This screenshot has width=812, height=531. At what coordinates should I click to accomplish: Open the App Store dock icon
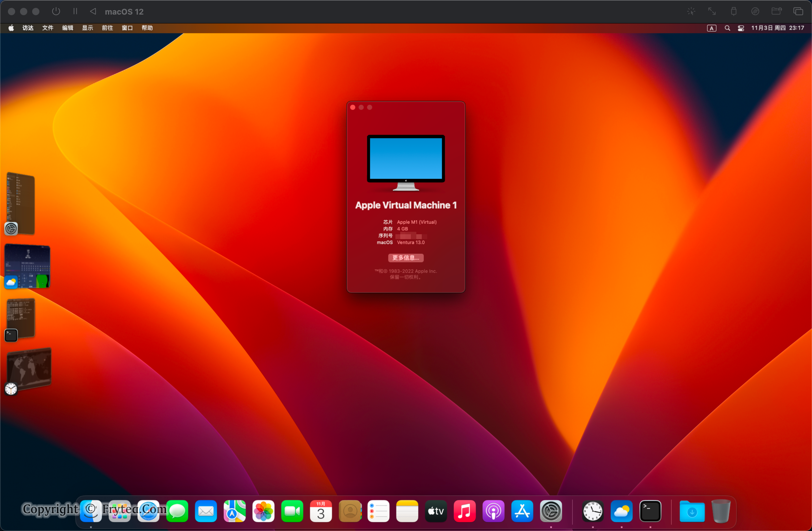pyautogui.click(x=522, y=511)
